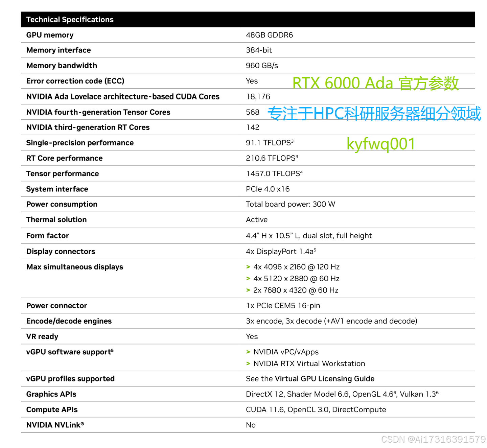Image resolution: width=487 pixels, height=448 pixels.
Task: Click the 'Power consumption' label
Action: (x=62, y=205)
